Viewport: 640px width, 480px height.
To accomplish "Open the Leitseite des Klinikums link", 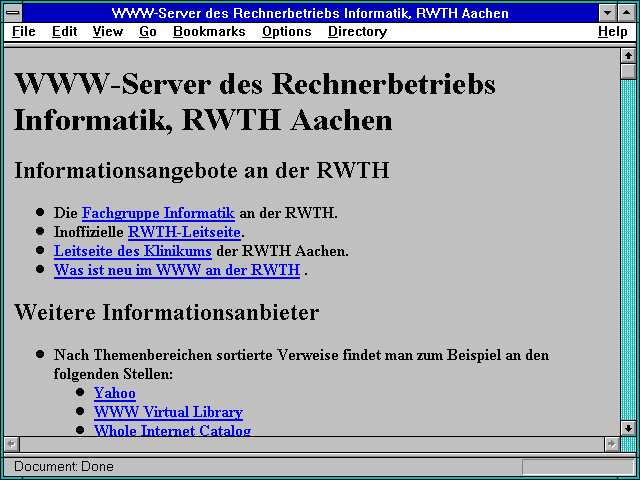I will [x=133, y=251].
